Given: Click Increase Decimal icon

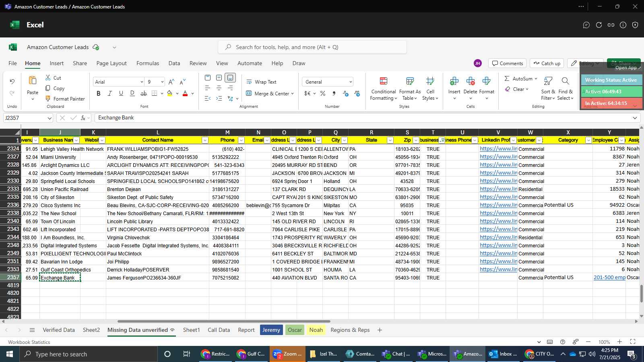Looking at the screenshot, I should [346, 93].
